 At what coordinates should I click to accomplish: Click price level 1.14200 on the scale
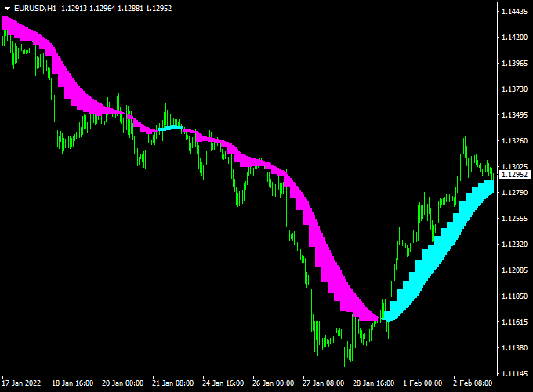(515, 38)
